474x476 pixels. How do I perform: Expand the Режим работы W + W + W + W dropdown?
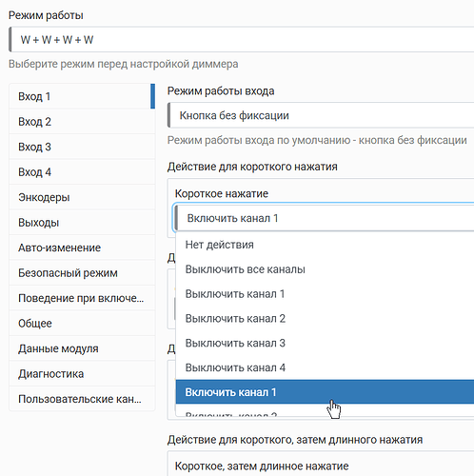click(242, 40)
